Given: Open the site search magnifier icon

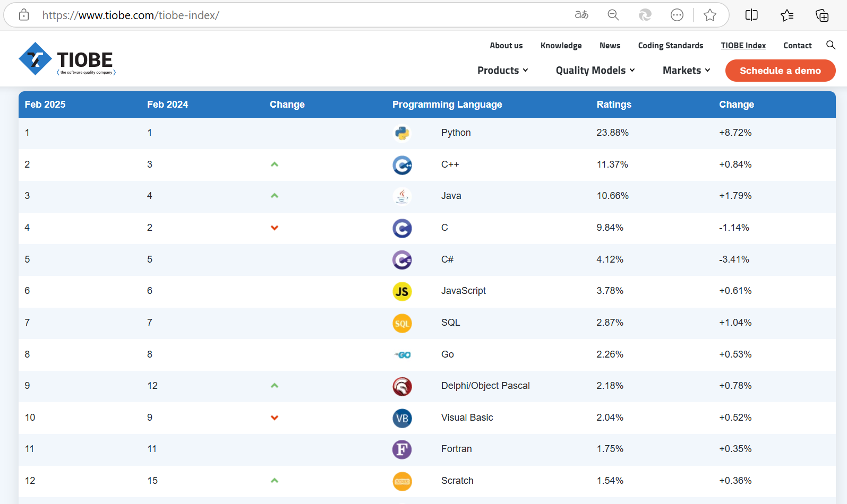Looking at the screenshot, I should click(x=831, y=45).
